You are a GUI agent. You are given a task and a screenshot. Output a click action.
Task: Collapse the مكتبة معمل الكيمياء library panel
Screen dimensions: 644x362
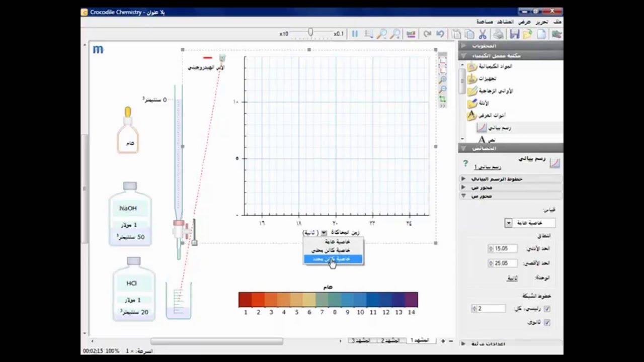[x=511, y=55]
